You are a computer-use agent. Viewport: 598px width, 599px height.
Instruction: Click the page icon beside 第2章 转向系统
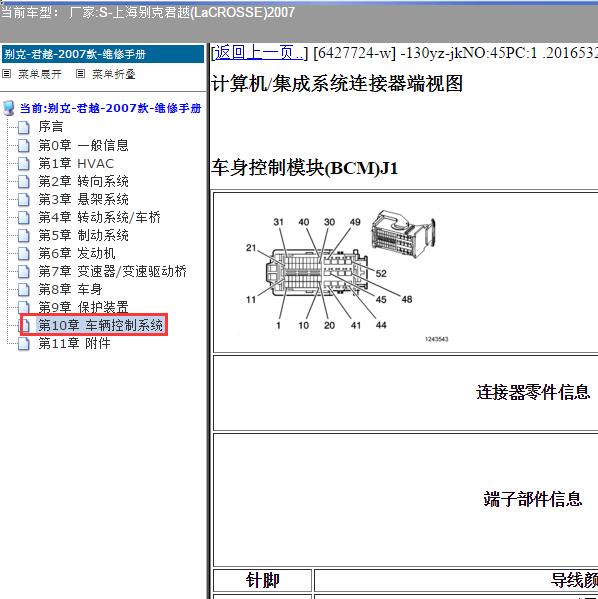click(24, 181)
